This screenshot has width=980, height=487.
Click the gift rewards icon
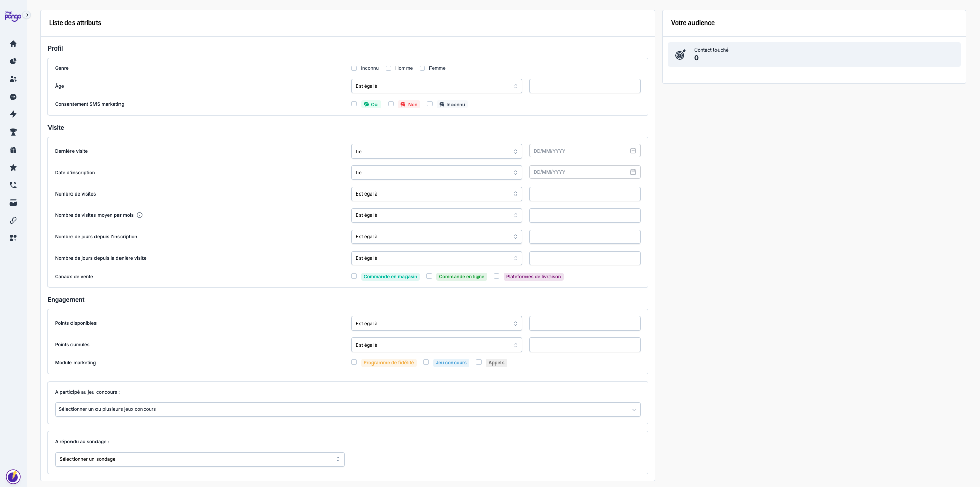(13, 150)
